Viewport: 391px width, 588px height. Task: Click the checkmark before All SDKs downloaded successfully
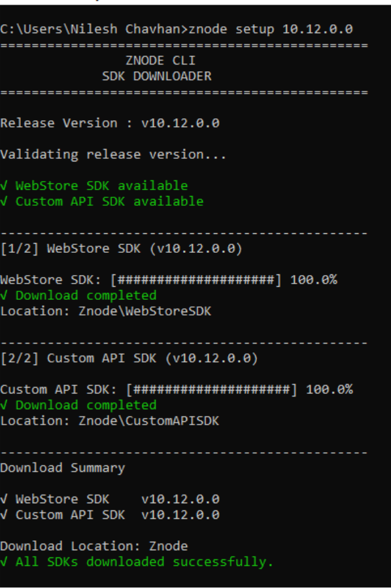pos(4,562)
